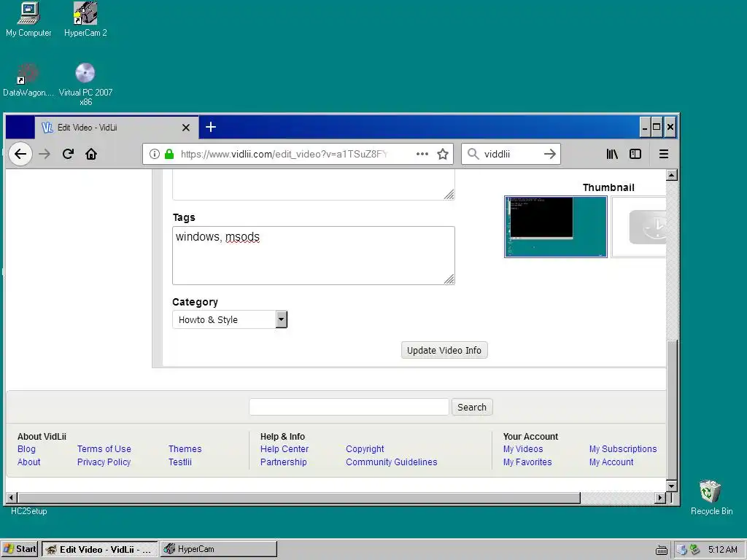Open the Copyright link
The height and width of the screenshot is (560, 747).
click(x=365, y=449)
